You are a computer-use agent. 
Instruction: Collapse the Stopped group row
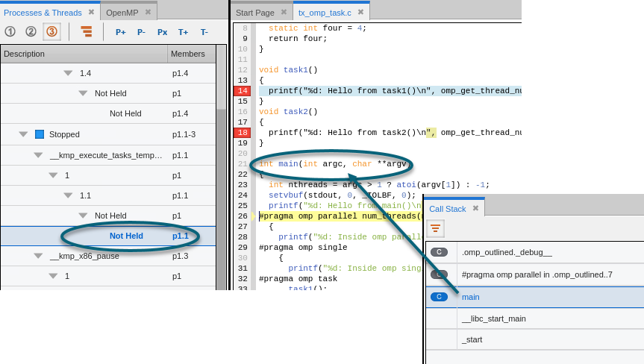pyautogui.click(x=23, y=134)
